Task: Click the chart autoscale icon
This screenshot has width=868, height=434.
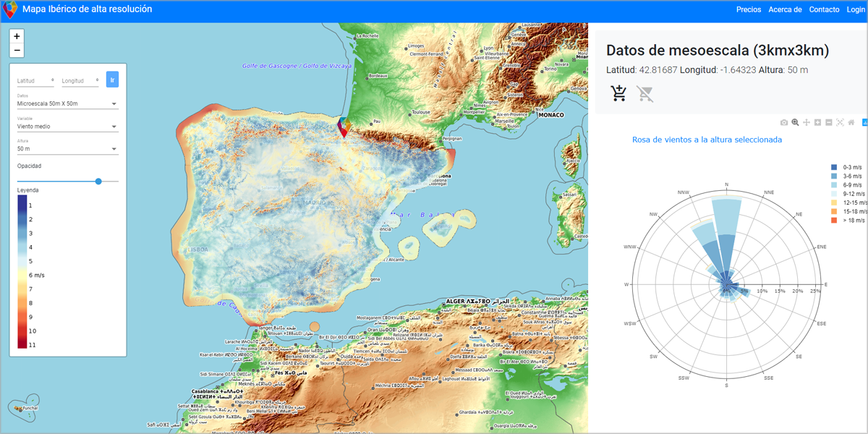Action: pos(840,123)
